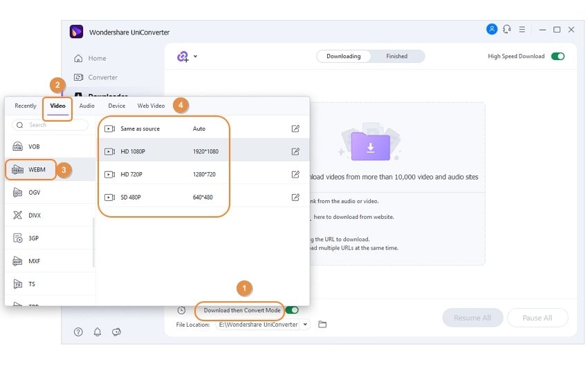Image resolution: width=588 pixels, height=371 pixels.
Task: Click the feedback icon in the sidebar footer
Action: coord(116,332)
